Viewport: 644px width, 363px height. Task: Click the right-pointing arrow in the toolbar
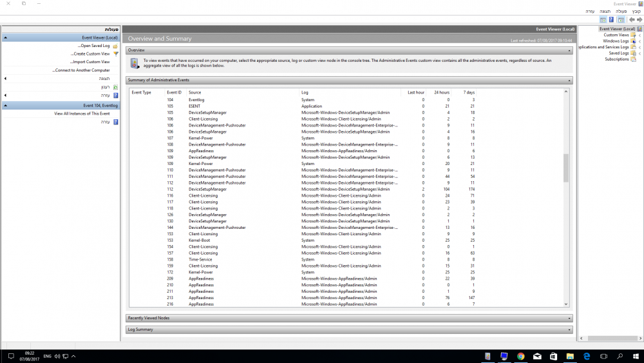click(x=639, y=20)
